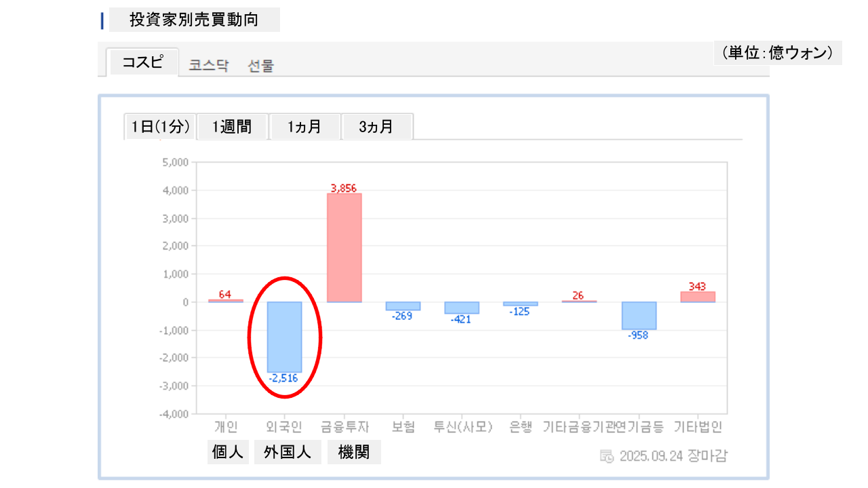Click the red 3,856 금융투자 bar
The width and height of the screenshot is (868, 488).
pyautogui.click(x=344, y=247)
